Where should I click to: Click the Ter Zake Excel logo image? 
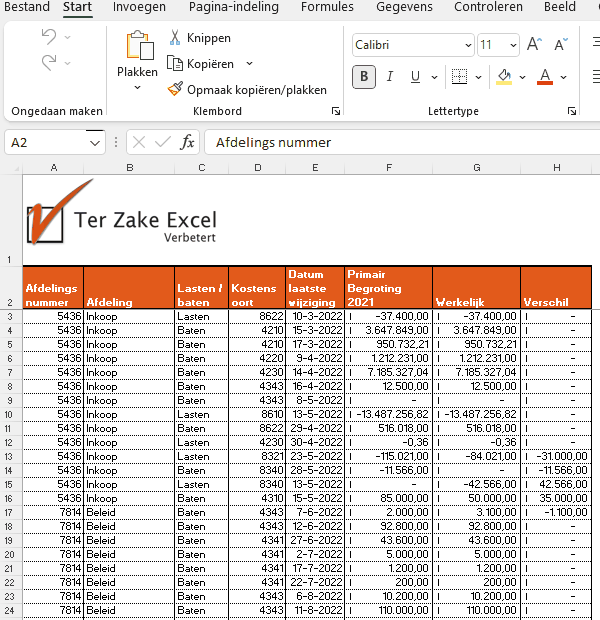point(121,212)
